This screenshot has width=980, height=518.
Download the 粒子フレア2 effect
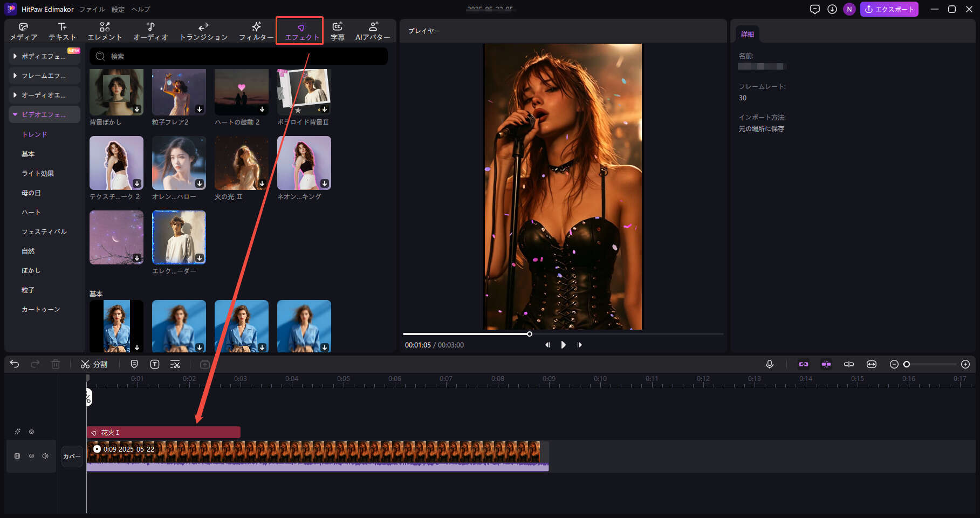coord(200,109)
